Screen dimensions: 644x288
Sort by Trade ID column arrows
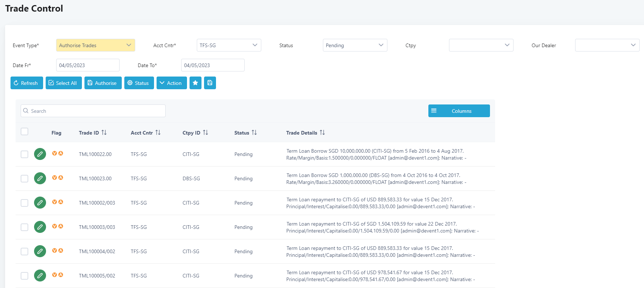click(x=104, y=133)
